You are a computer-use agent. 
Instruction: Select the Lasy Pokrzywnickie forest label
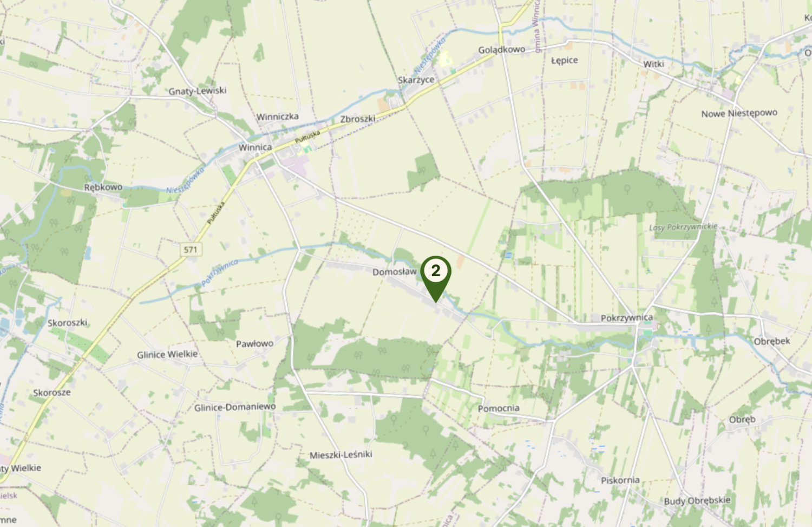tap(683, 227)
